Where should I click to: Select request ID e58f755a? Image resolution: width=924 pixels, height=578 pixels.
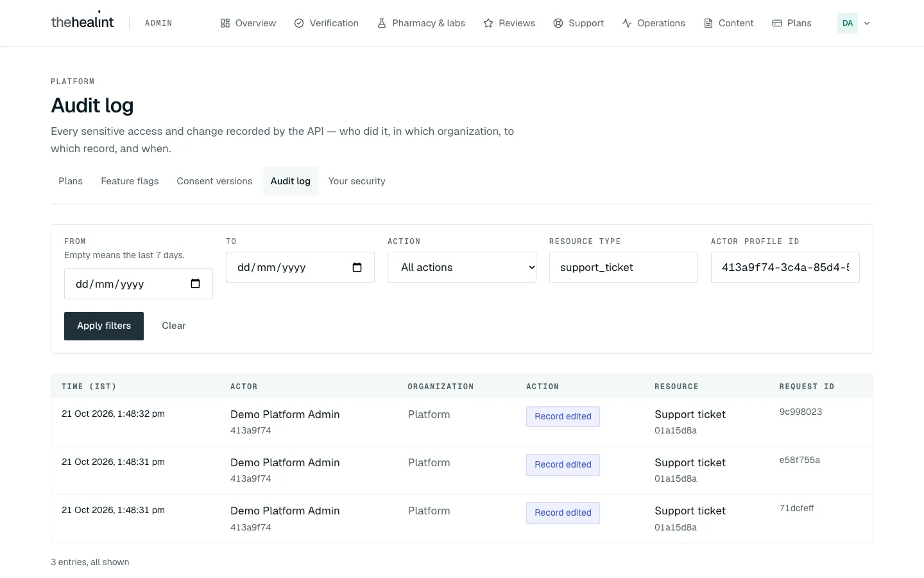point(800,460)
